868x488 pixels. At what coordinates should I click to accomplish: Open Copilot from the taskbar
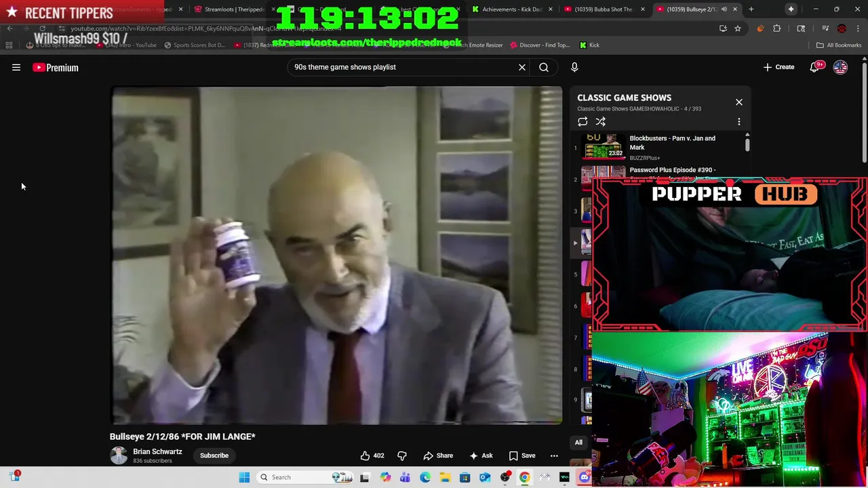[x=386, y=477]
